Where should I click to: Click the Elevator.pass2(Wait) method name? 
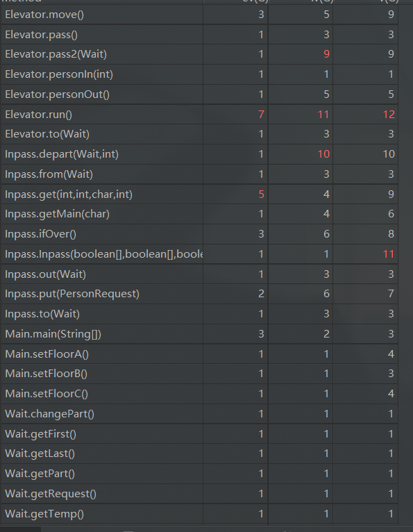[x=56, y=54]
